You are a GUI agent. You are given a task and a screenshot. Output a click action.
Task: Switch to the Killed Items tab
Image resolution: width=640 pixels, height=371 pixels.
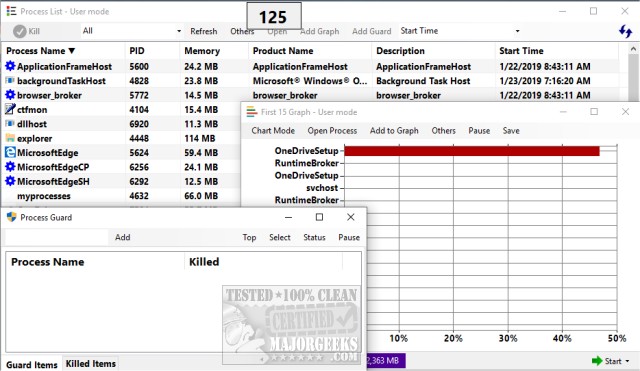click(91, 364)
